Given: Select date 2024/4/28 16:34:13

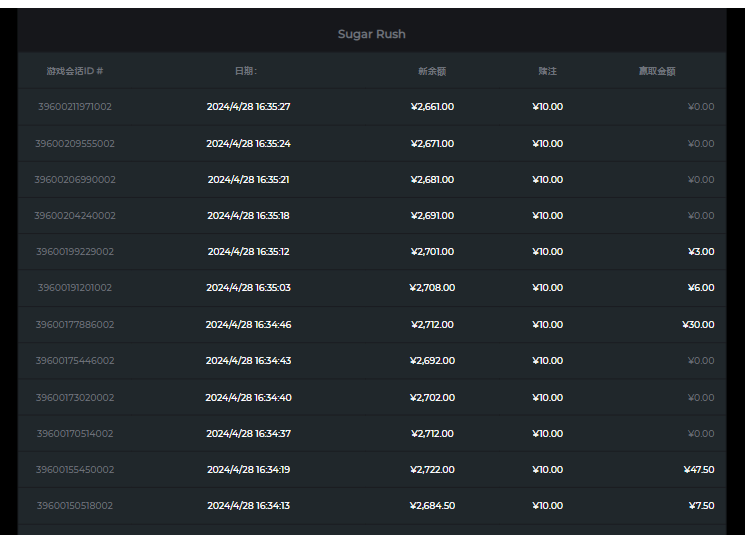Looking at the screenshot, I should [248, 506].
